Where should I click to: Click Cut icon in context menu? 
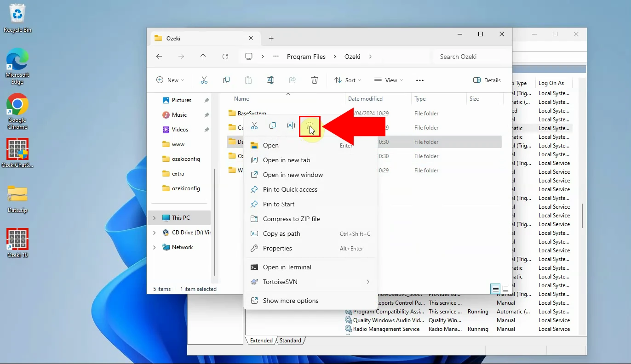click(x=254, y=126)
